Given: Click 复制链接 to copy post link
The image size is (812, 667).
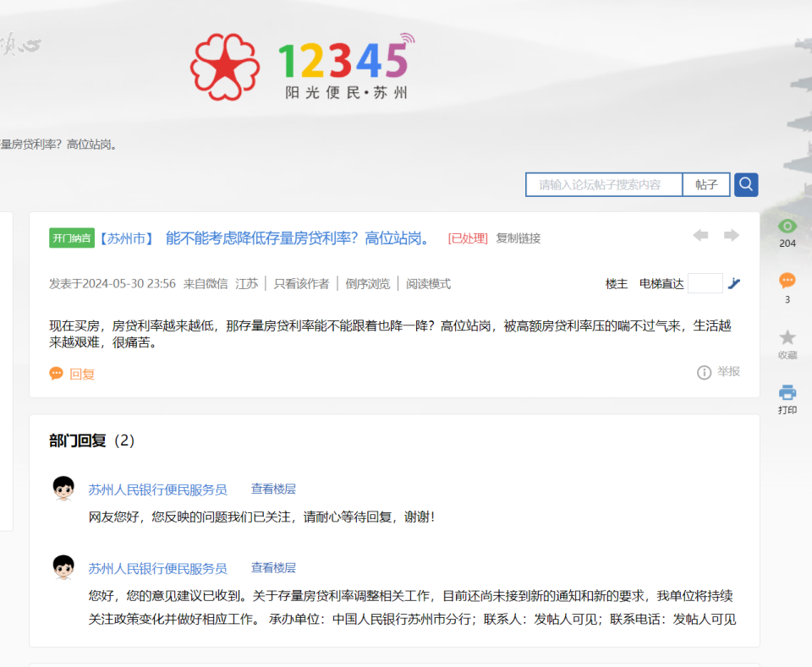Looking at the screenshot, I should point(518,238).
